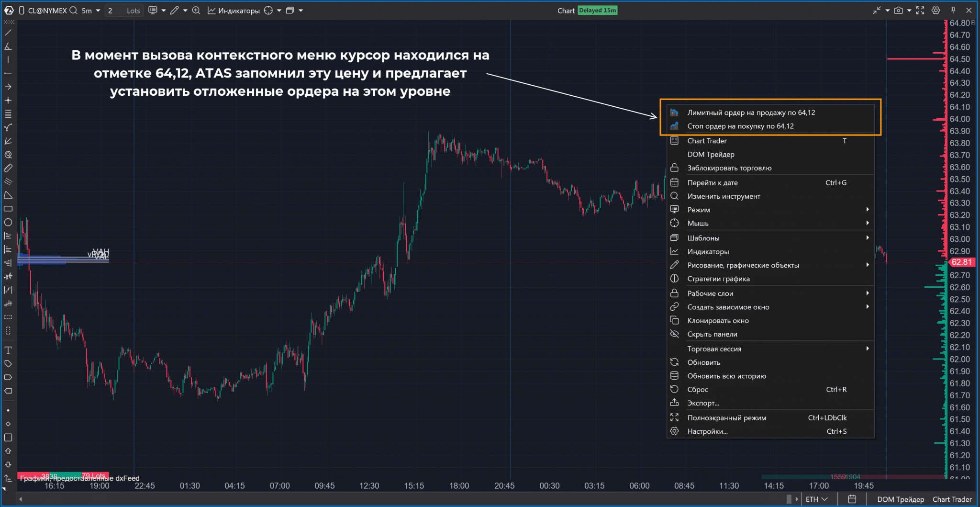The image size is (980, 507).
Task: Click the Индикаторы button in top toolbar
Action: (234, 11)
